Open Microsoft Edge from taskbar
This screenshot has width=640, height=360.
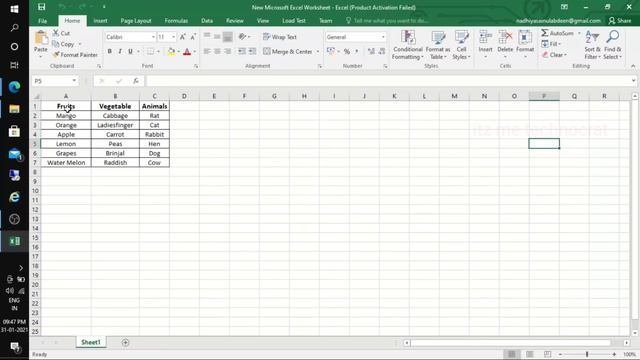click(x=14, y=87)
